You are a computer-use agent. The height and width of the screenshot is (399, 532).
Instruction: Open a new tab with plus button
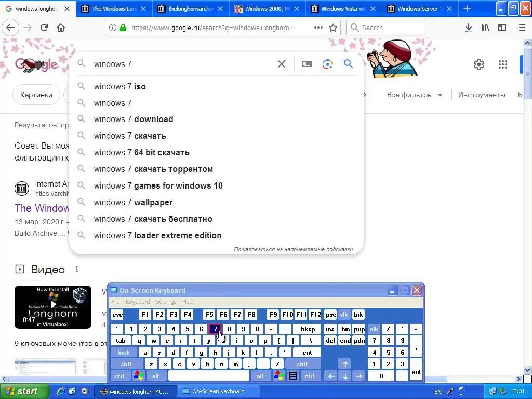467,8
